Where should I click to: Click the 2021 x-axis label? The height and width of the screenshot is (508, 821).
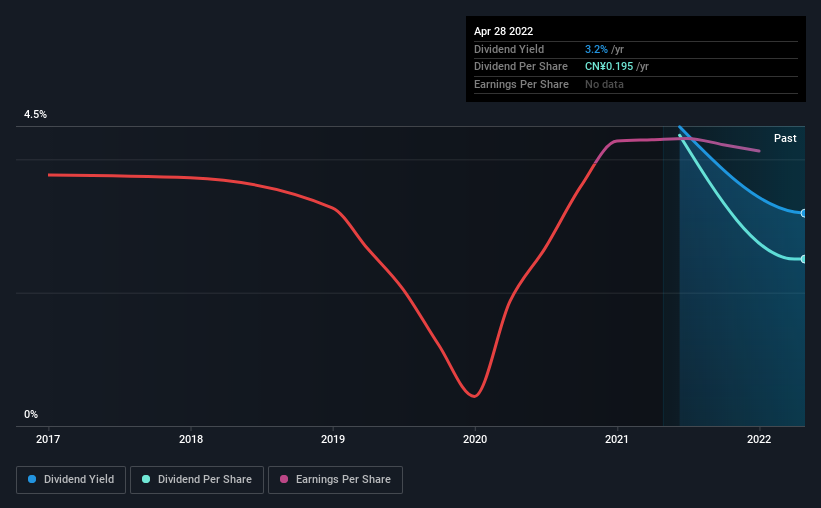click(617, 439)
